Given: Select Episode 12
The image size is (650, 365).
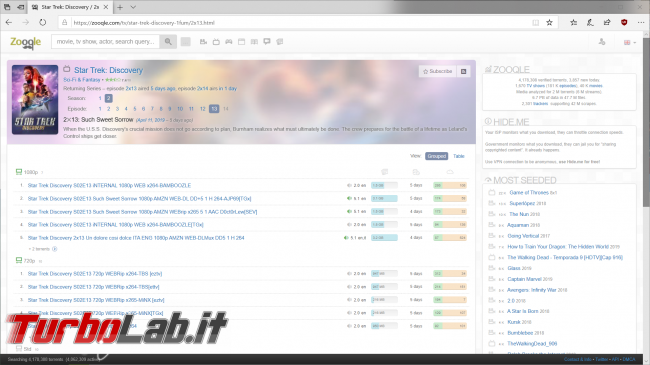Looking at the screenshot, I should (202, 109).
